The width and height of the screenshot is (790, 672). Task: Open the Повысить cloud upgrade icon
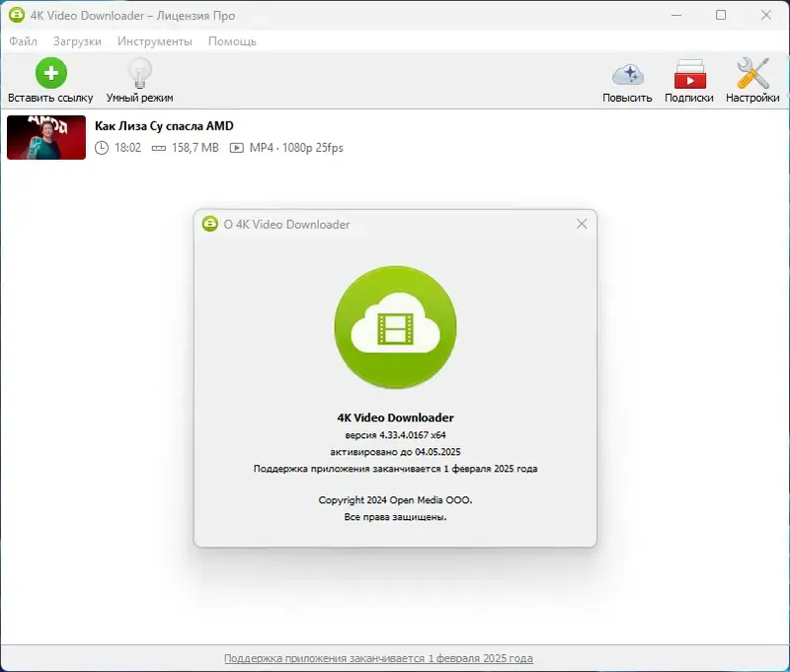pyautogui.click(x=627, y=73)
